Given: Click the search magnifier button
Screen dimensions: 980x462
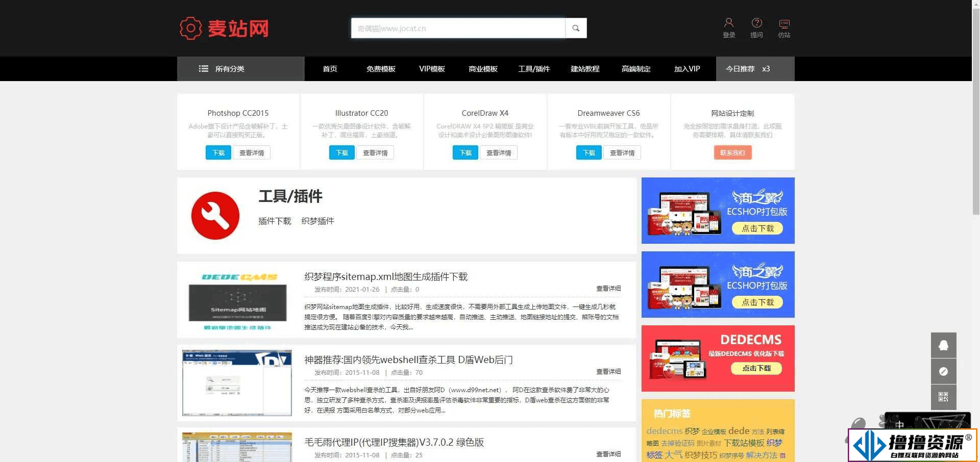Looking at the screenshot, I should [x=576, y=28].
